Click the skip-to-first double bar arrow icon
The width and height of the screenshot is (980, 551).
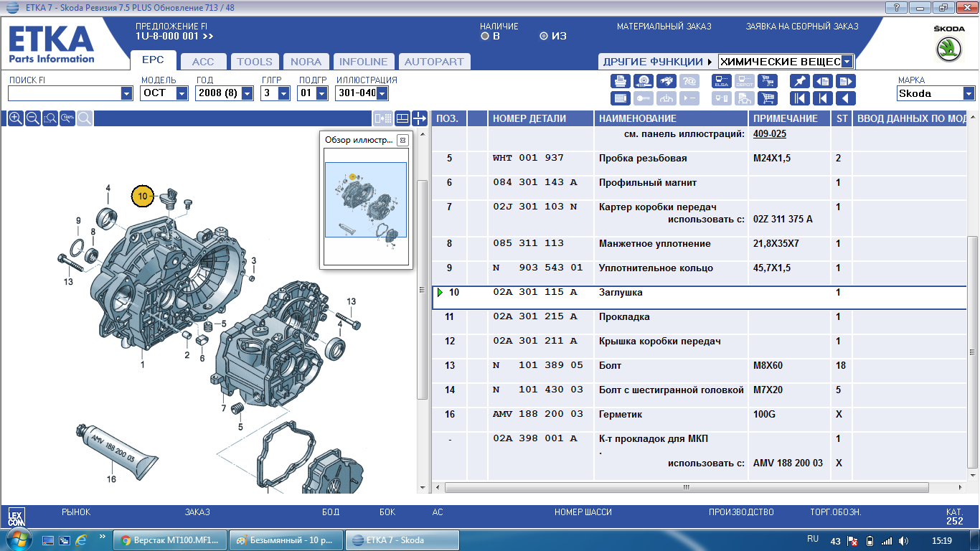(x=800, y=98)
